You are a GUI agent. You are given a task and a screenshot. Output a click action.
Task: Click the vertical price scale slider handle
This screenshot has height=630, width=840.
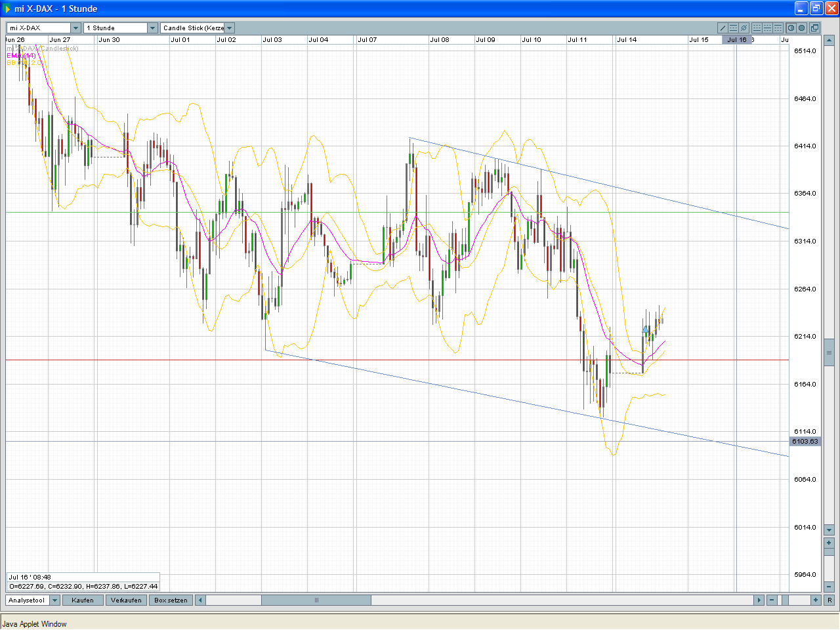(x=829, y=352)
